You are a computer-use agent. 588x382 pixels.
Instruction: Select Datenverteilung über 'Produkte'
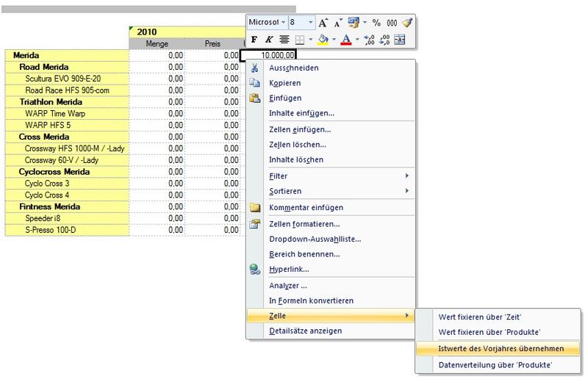[x=498, y=365]
